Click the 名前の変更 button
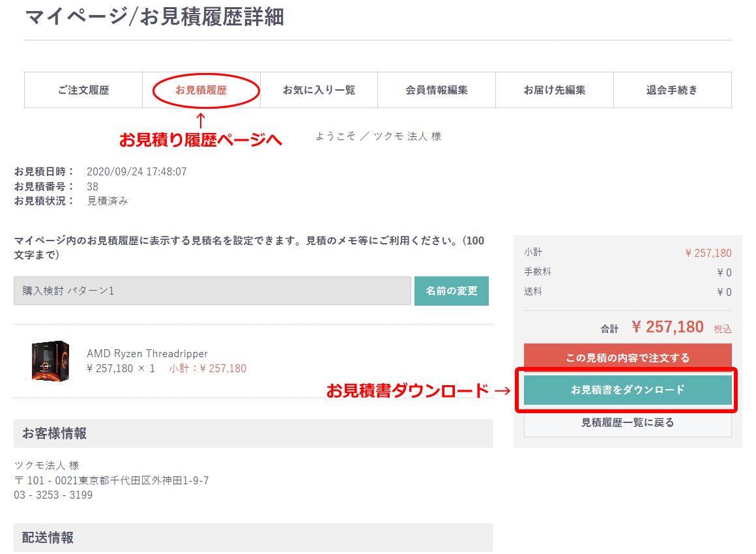This screenshot has height=554, width=756. (x=451, y=290)
